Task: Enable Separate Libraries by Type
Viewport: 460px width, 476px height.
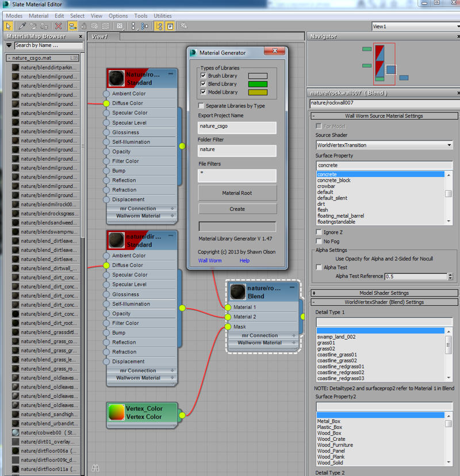Action: point(201,106)
